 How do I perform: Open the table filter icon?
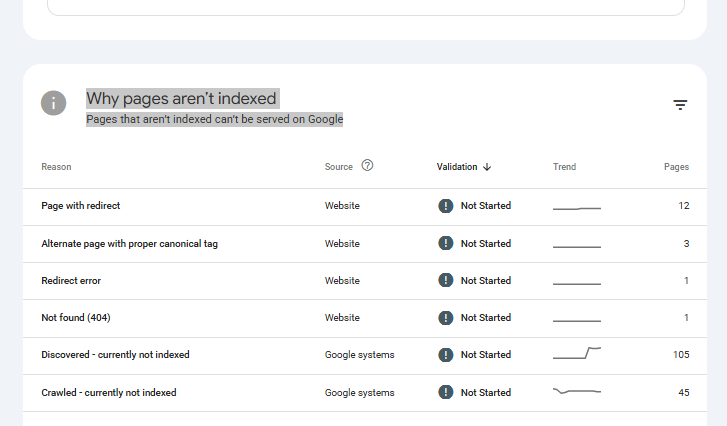coord(680,105)
